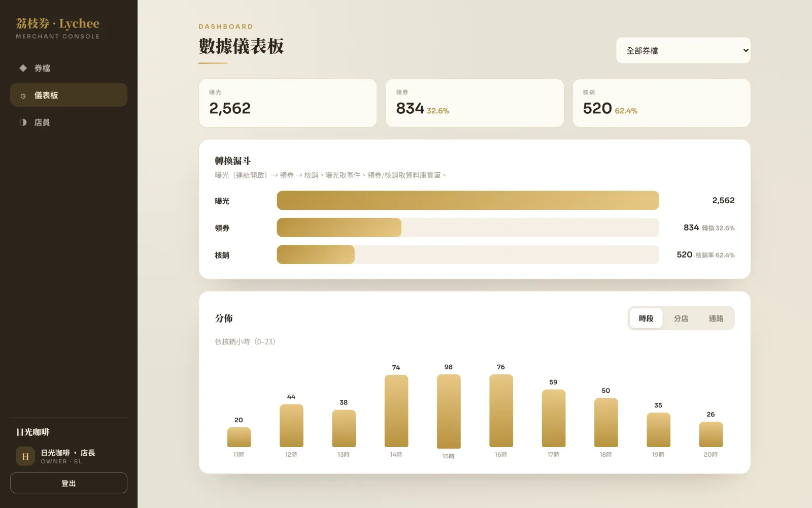Click the 數據儀表板 page title
The image size is (812, 508).
(241, 46)
